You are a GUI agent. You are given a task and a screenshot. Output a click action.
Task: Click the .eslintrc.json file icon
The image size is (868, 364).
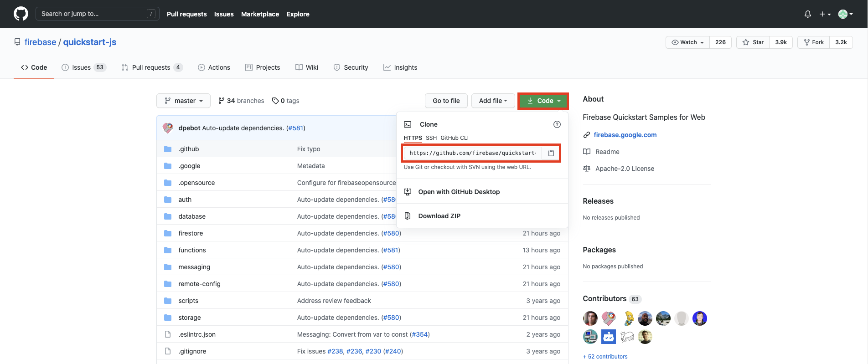168,334
